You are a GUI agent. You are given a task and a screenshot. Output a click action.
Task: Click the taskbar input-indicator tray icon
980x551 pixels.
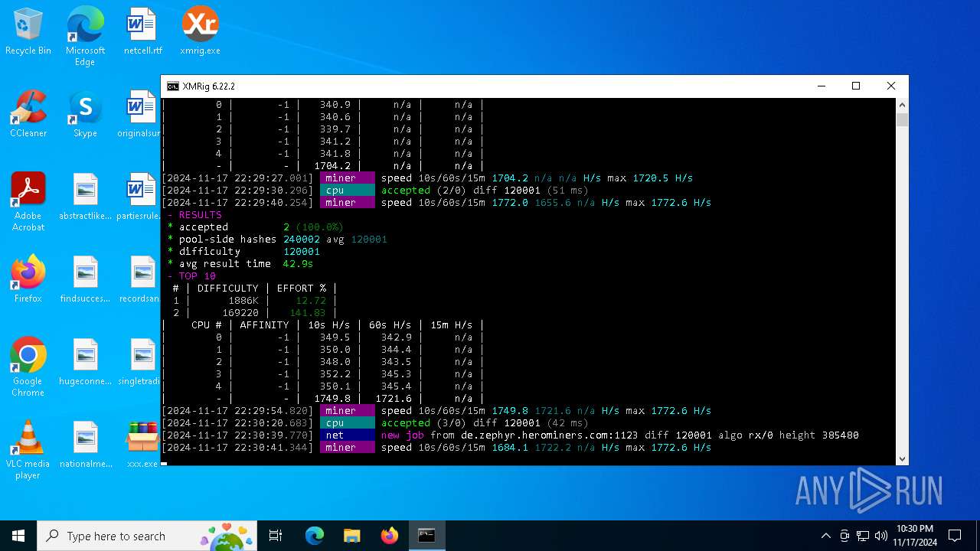(844, 536)
